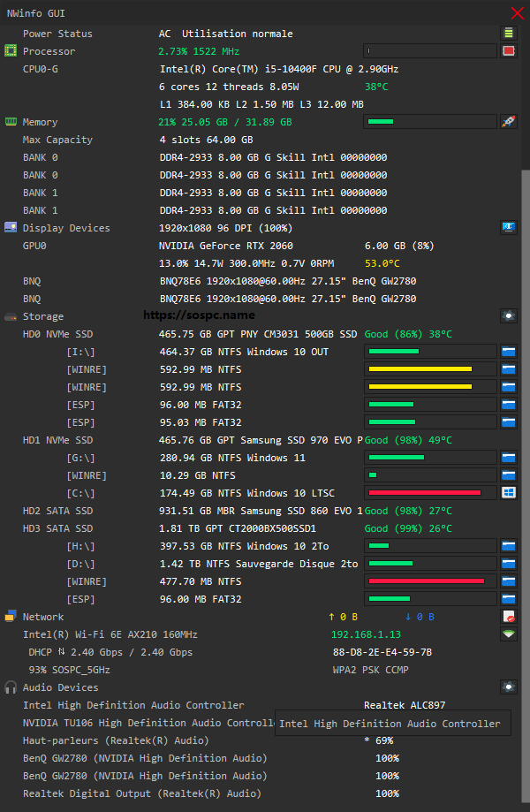
Task: Click the headphones icon next to Audio Devices
Action: tap(11, 687)
